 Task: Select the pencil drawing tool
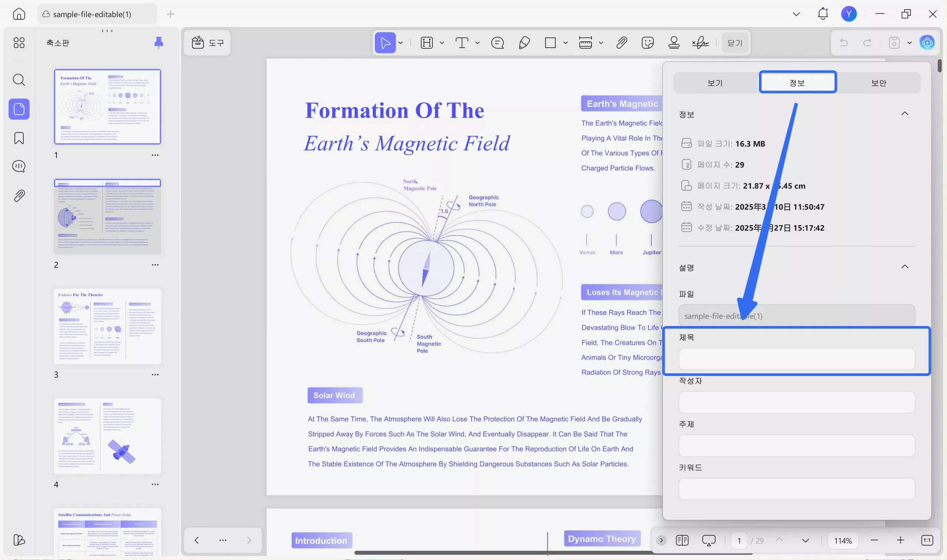coord(524,43)
